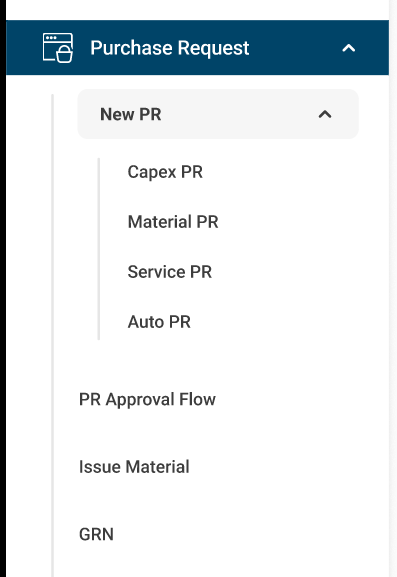Open the Capex PR page

coord(165,172)
